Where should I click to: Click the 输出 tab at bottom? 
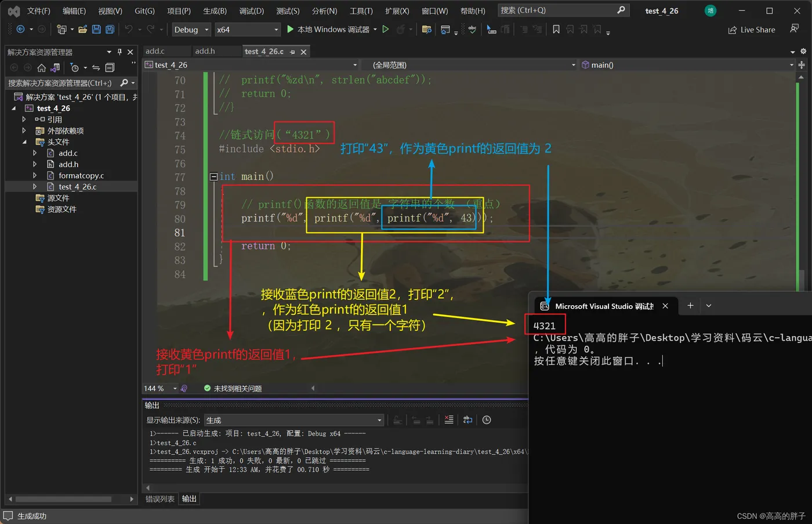(x=189, y=499)
